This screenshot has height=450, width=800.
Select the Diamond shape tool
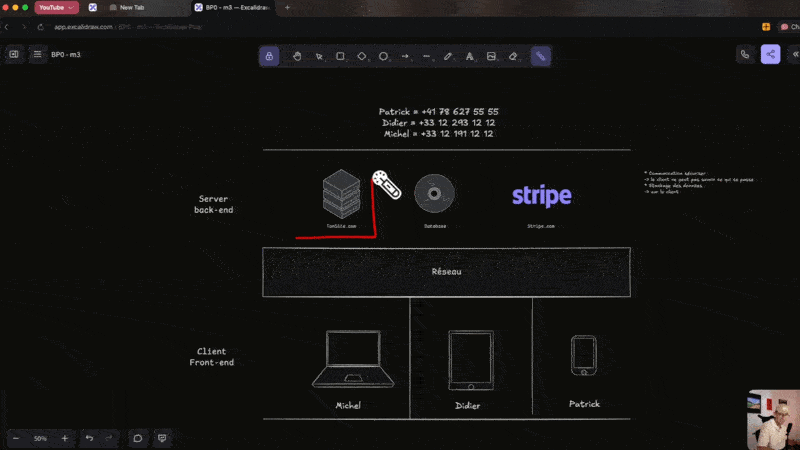coord(362,56)
